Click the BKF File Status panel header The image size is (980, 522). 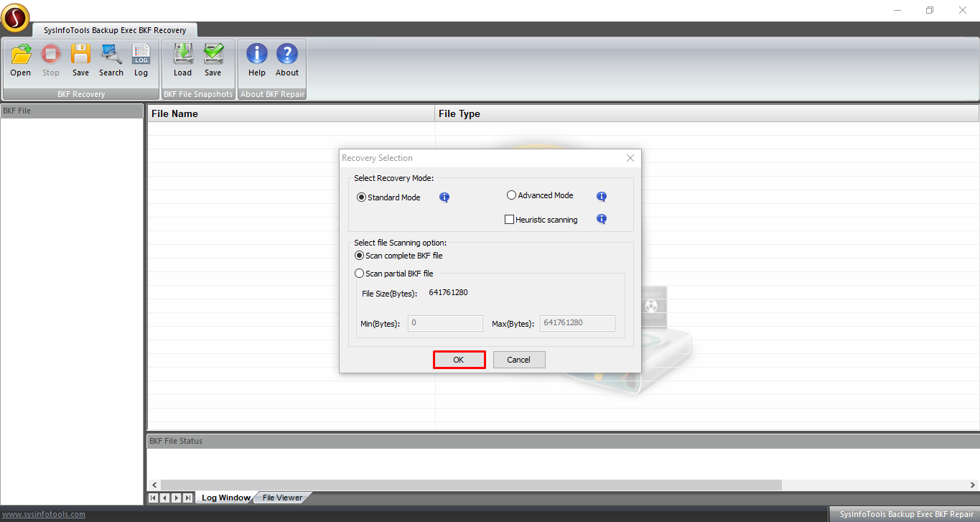[x=563, y=441]
